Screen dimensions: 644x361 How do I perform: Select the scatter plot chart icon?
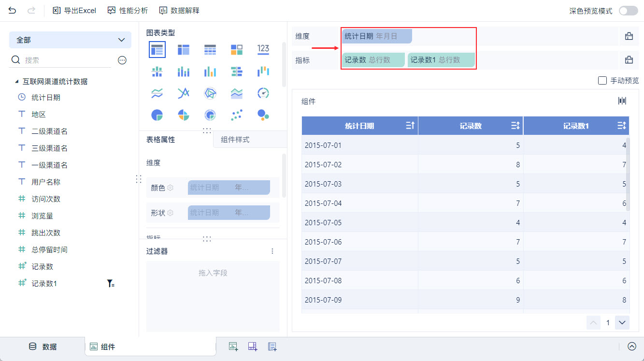tap(237, 115)
